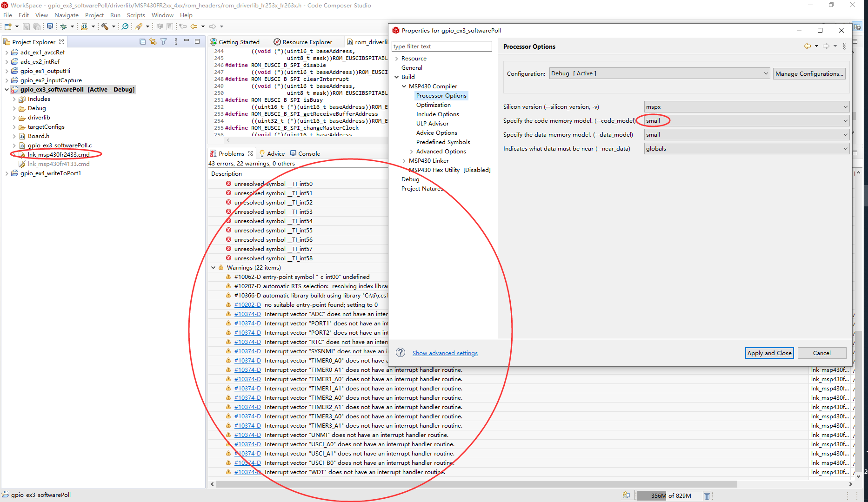868x502 pixels.
Task: Click the Problems view horizontal scrollbar
Action: (476, 484)
